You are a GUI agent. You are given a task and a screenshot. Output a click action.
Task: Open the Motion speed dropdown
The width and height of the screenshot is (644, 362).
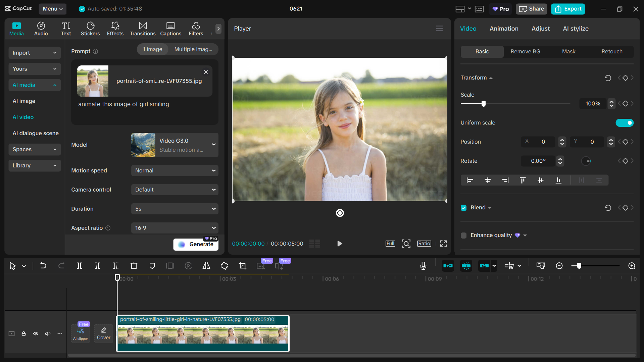[x=175, y=170]
